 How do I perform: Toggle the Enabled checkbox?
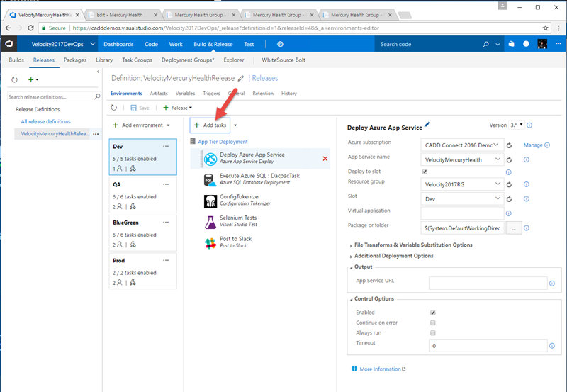click(x=433, y=313)
